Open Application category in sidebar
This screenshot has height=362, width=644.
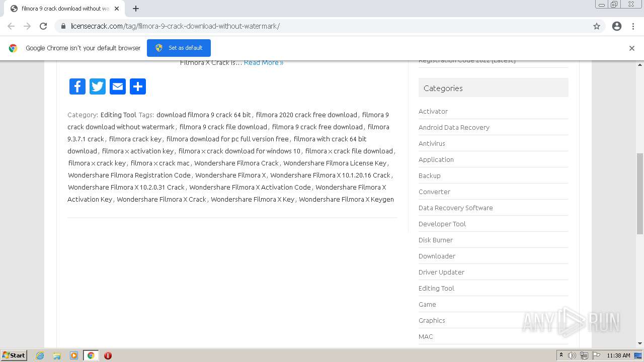click(436, 159)
